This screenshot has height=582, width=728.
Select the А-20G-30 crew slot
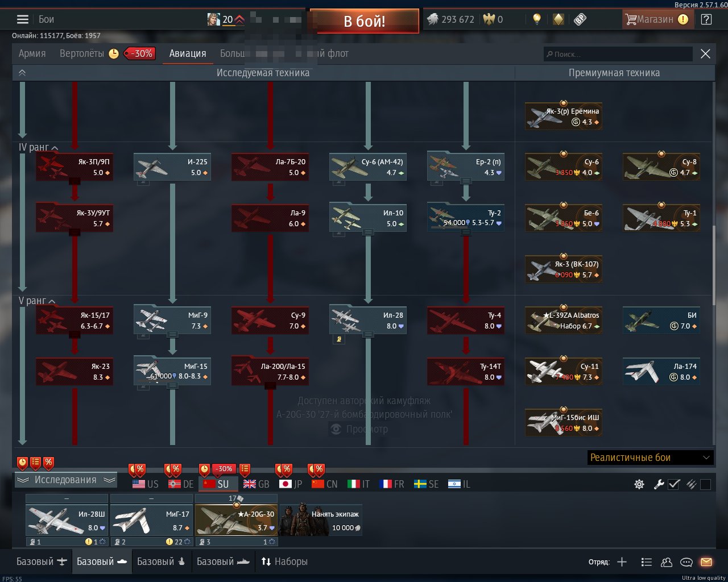pyautogui.click(x=236, y=520)
